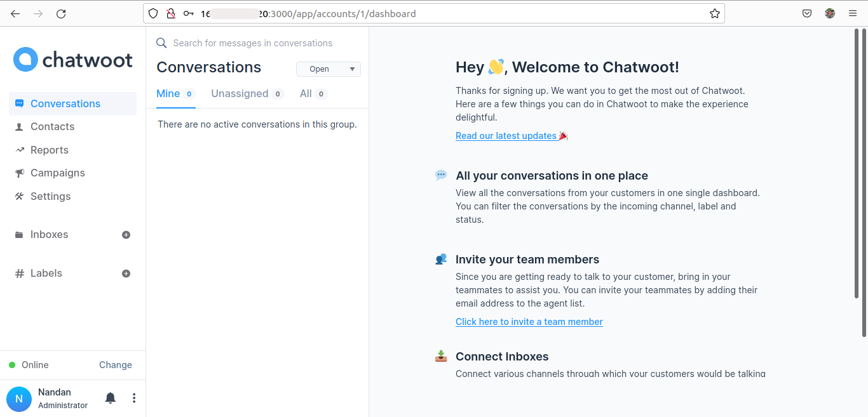Click the browser profile avatar icon
The width and height of the screenshot is (868, 417).
(830, 13)
